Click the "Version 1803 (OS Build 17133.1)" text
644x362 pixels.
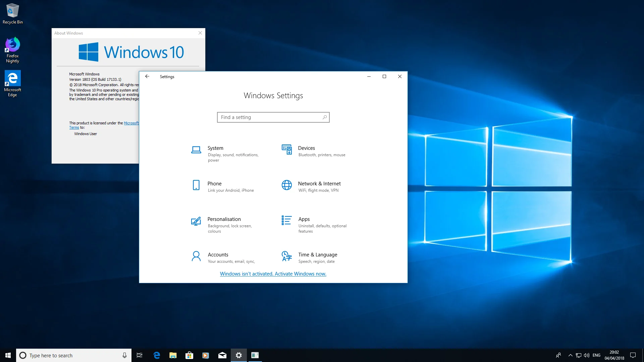[95, 79]
